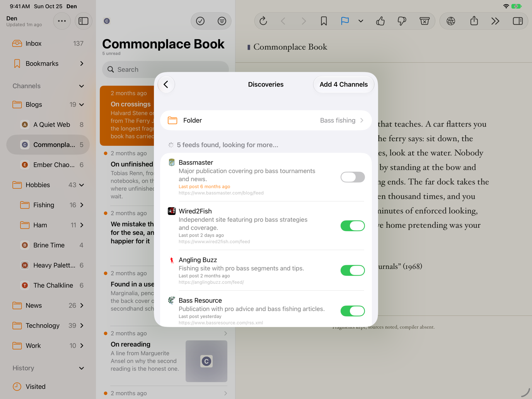The height and width of the screenshot is (399, 532).
Task: Go back in the Discoveries dialog
Action: tap(166, 84)
